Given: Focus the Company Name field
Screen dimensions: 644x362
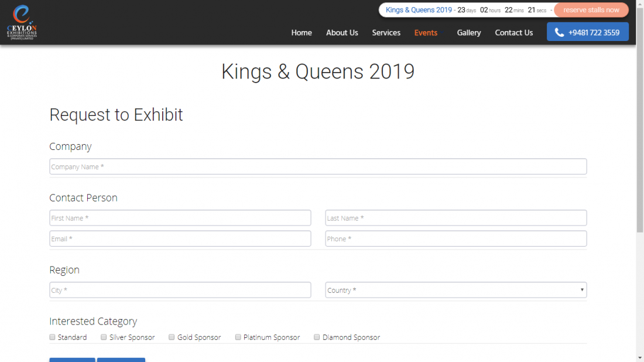Looking at the screenshot, I should click(318, 166).
